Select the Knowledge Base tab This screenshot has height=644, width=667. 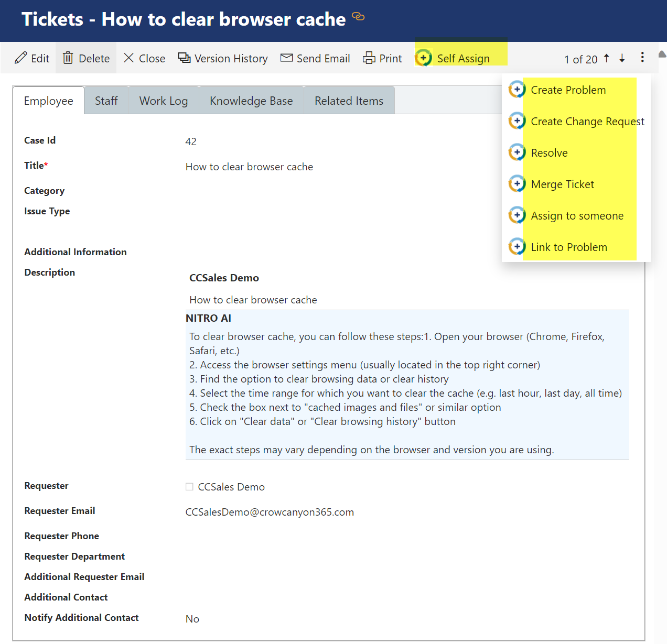point(251,101)
